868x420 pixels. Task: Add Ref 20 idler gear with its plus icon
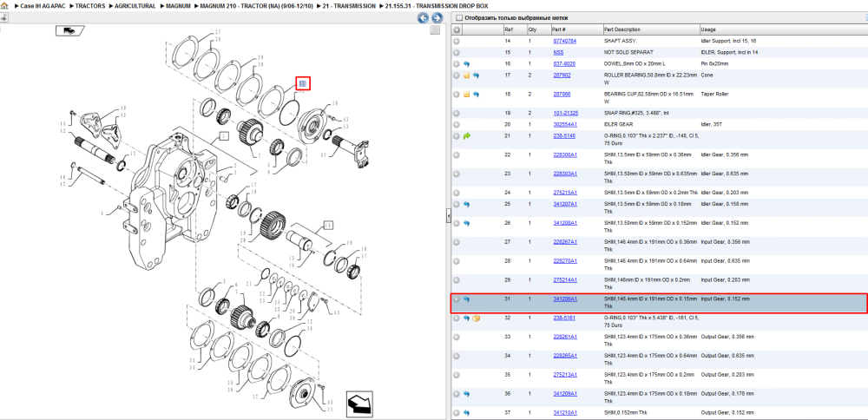coord(457,124)
